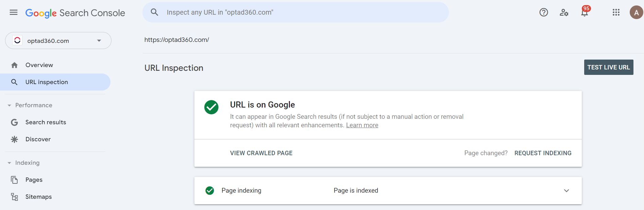Click the 'Page indexing' label
Image resolution: width=644 pixels, height=210 pixels.
(241, 191)
